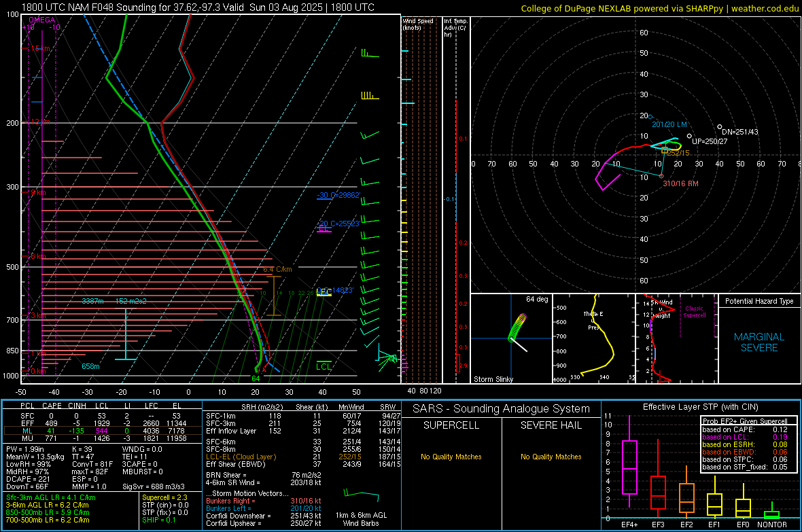Click the Corfidi downshear circle beside DN=251/43
This screenshot has height=532, width=802.
click(x=720, y=127)
